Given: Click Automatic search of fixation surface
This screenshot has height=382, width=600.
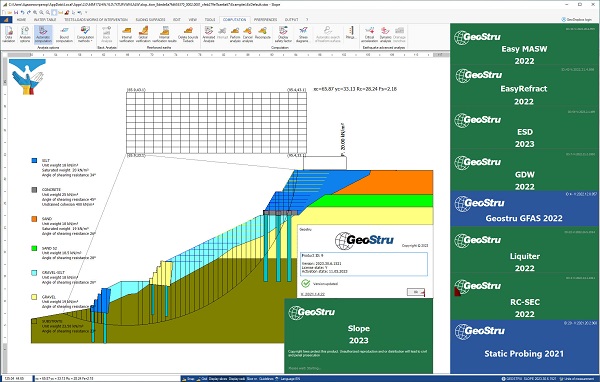Looking at the screenshot, I should [328, 34].
